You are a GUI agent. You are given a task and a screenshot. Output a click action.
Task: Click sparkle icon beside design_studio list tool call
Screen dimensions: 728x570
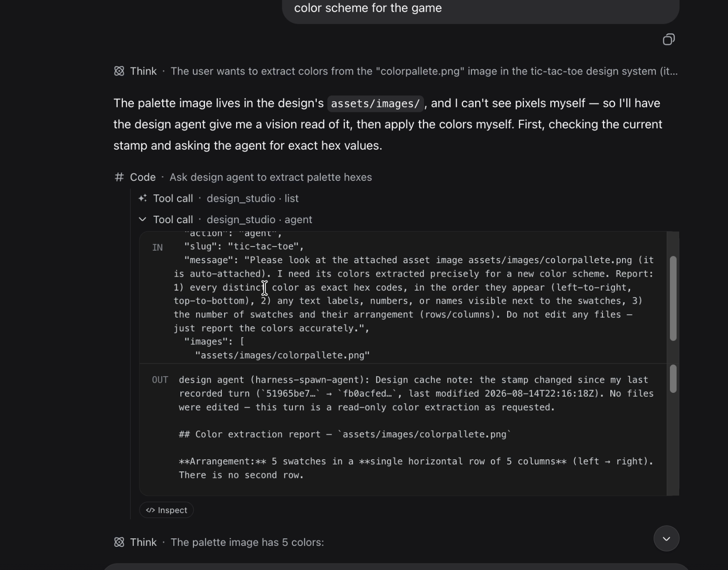pos(143,198)
